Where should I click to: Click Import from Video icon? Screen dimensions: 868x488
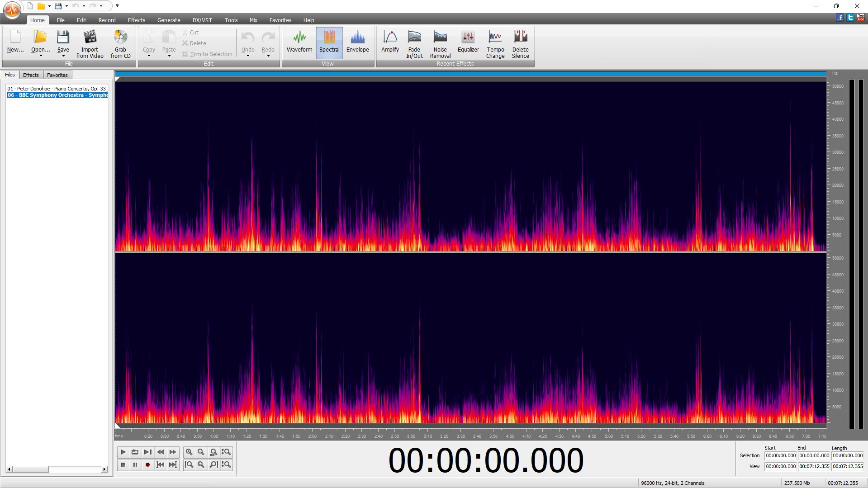pos(90,43)
